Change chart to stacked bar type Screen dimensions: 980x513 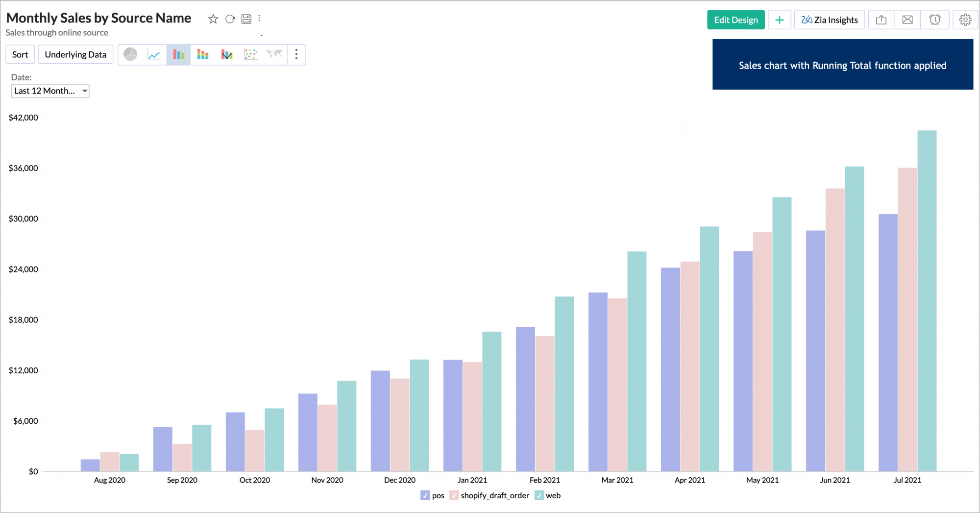tap(202, 54)
